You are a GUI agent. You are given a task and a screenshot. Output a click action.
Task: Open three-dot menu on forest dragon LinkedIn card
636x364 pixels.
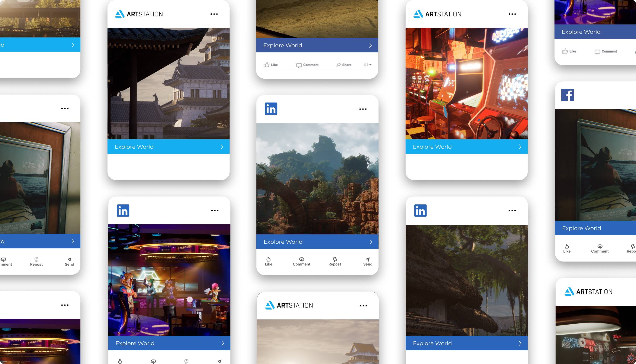[512, 211]
